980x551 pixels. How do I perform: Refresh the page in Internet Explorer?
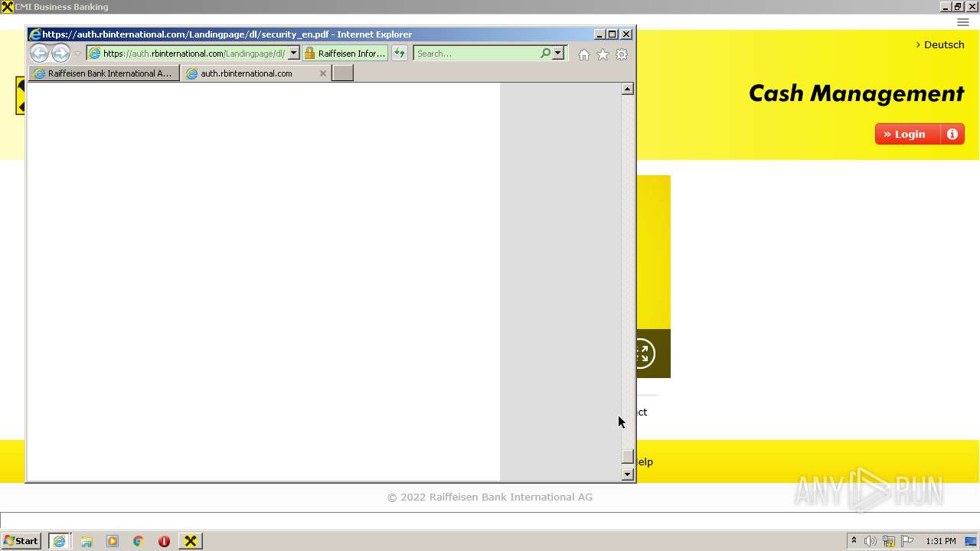(x=400, y=54)
